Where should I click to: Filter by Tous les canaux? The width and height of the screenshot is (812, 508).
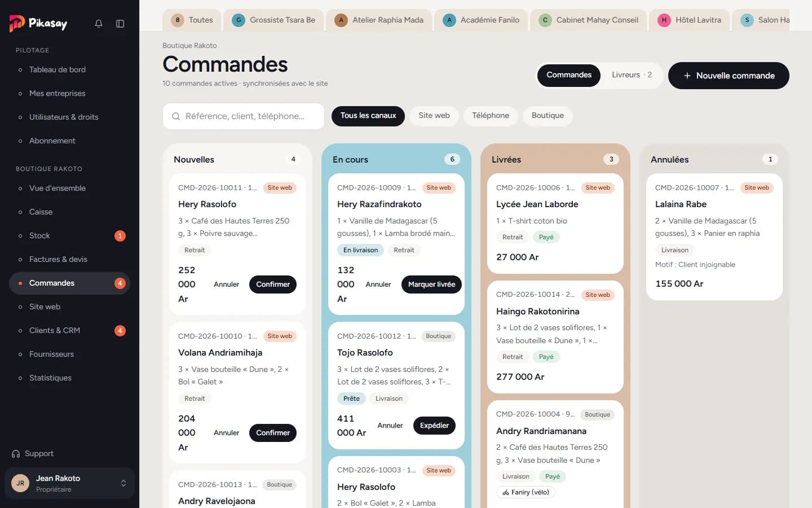pyautogui.click(x=368, y=116)
